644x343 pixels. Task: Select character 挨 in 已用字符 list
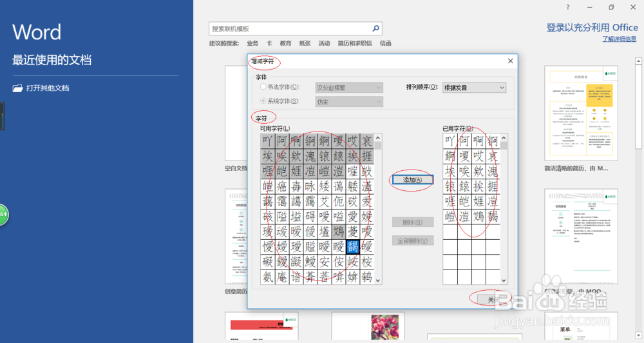coord(478,186)
